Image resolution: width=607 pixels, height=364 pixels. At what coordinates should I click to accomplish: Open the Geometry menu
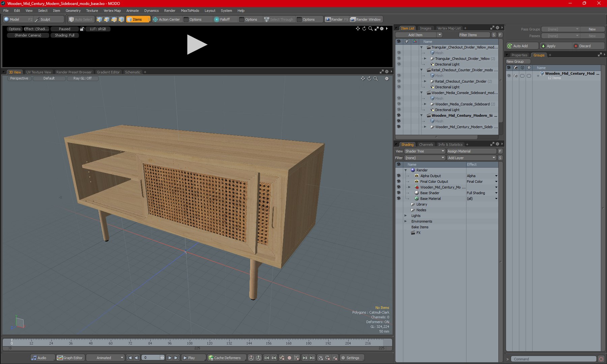73,11
